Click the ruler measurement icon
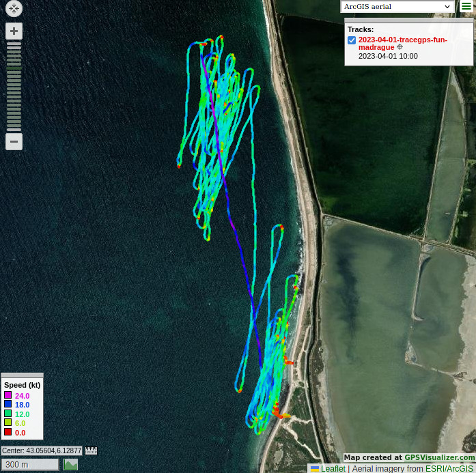476x473 pixels. [x=91, y=450]
